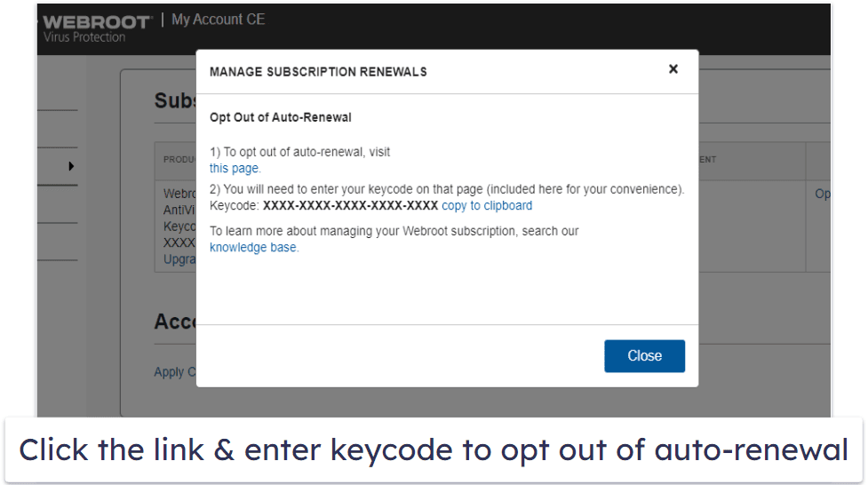Screen dimensions: 868x485
Task: Click 'copy to clipboard' next to keycode
Action: (x=487, y=206)
